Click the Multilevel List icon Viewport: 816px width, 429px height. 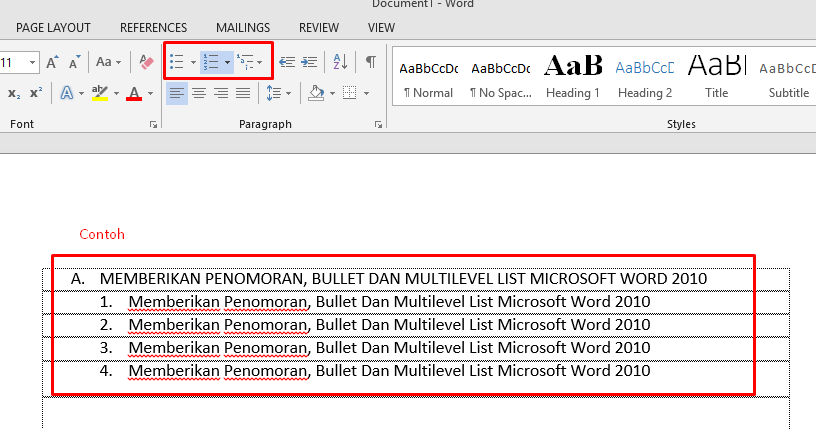(245, 62)
